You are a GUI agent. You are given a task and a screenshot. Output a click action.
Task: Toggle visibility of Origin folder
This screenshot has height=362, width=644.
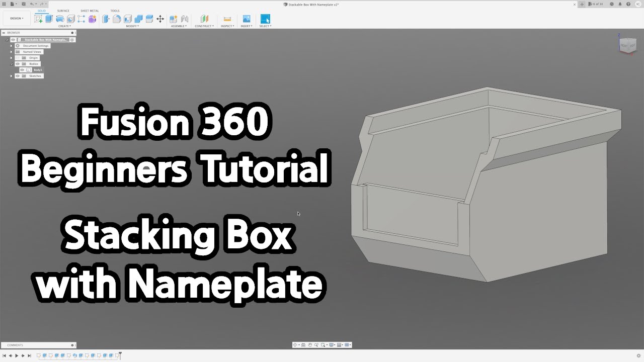pos(18,58)
